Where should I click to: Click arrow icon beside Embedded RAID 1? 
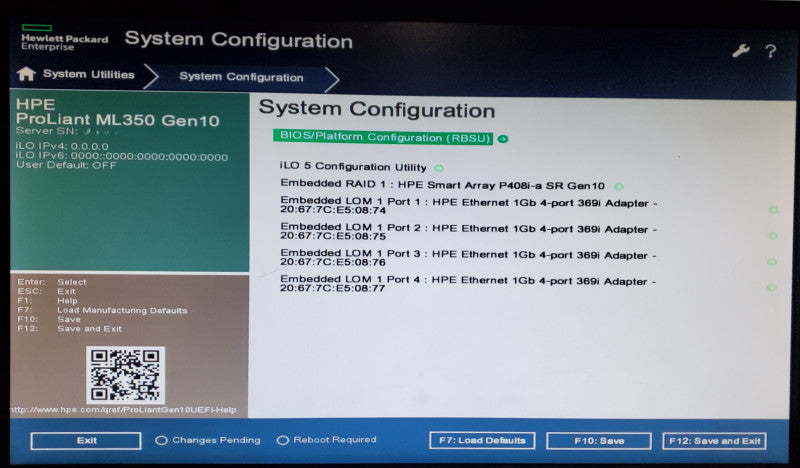[618, 186]
